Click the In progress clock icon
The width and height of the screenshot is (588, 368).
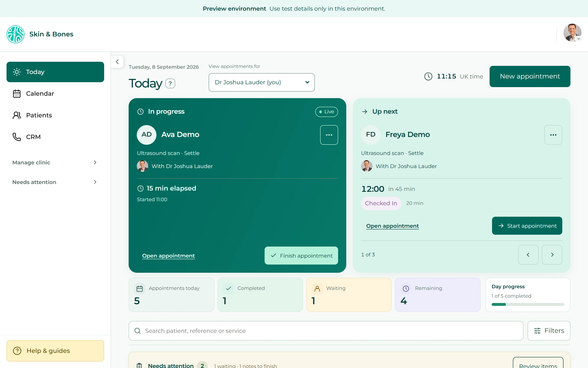(140, 112)
